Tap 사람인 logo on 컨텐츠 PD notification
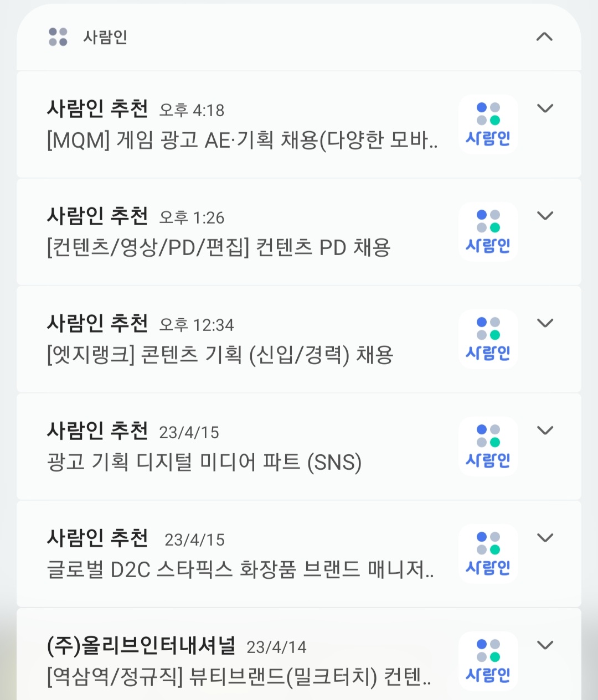The height and width of the screenshot is (700, 598). 488,231
